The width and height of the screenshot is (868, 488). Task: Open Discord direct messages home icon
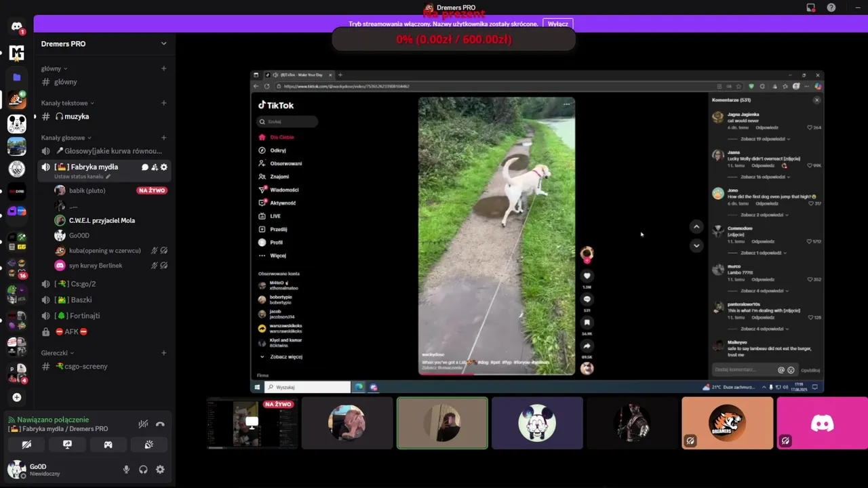click(x=17, y=27)
